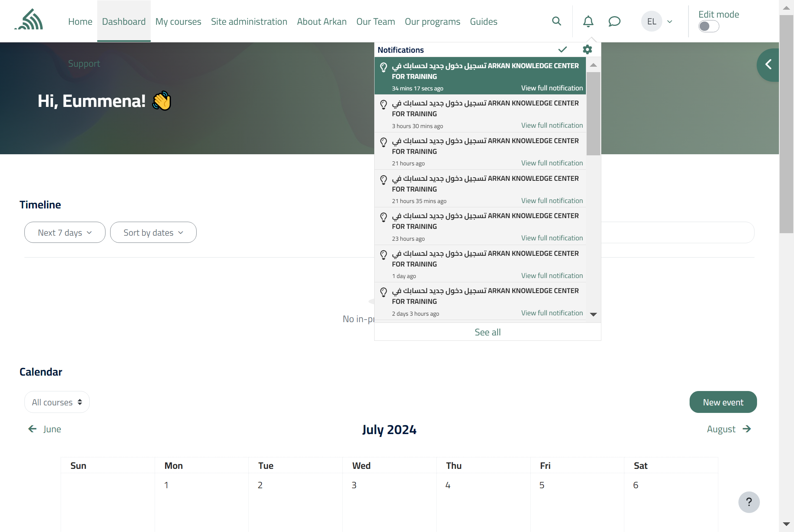Select the Dashboard tab

coord(124,22)
